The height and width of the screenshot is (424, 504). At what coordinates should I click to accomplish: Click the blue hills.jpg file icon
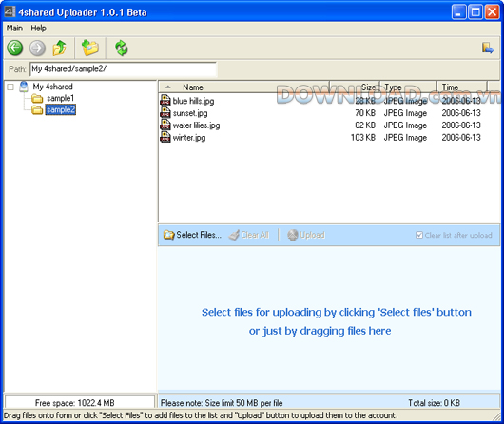[165, 101]
